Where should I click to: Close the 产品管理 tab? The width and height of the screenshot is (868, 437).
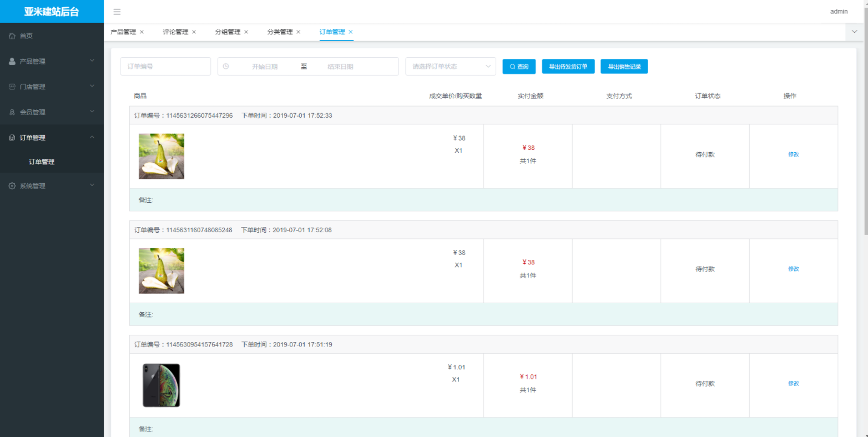tap(142, 32)
